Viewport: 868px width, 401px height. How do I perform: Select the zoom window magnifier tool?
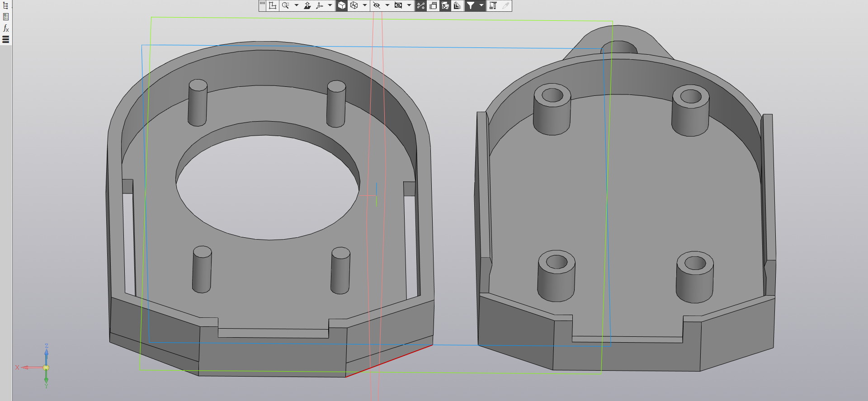tap(285, 5)
